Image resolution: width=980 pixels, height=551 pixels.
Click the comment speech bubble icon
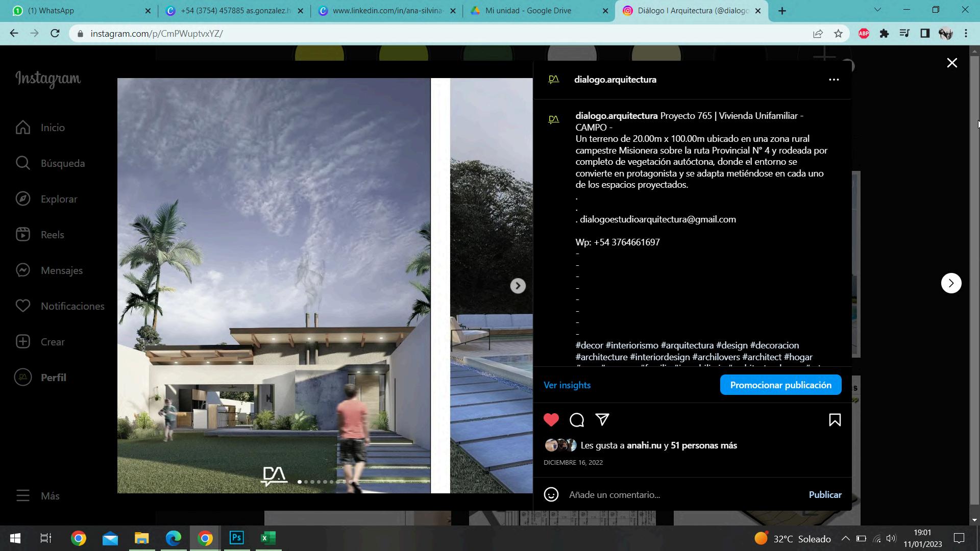pos(577,420)
